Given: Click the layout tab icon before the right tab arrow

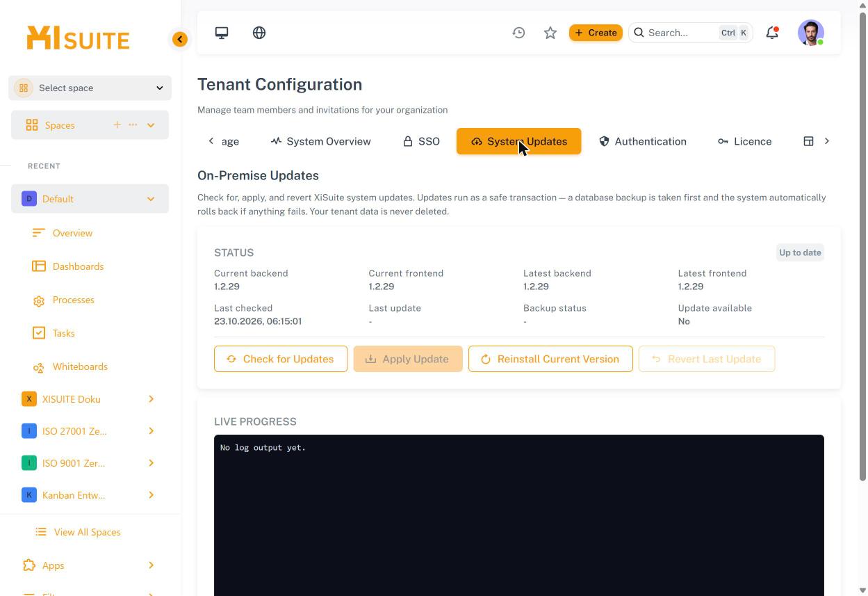Looking at the screenshot, I should coord(808,141).
